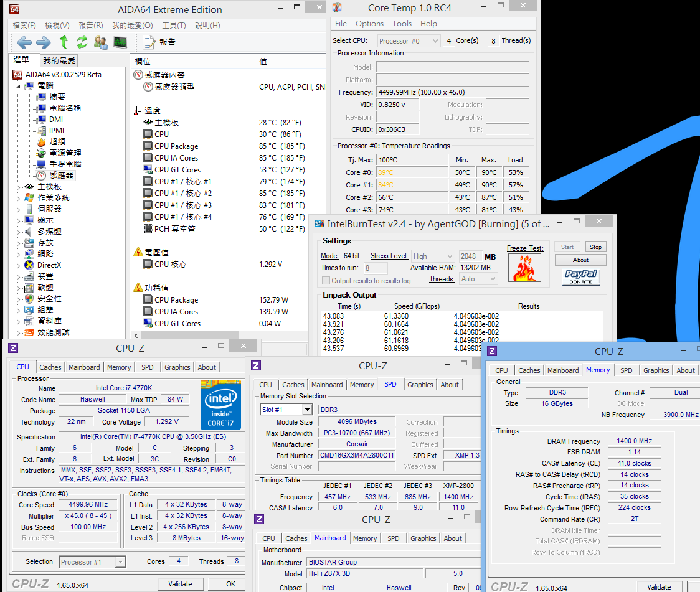Screen dimensions: 700x592
Task: Open the Options menu in Core Temp
Action: coord(369,24)
